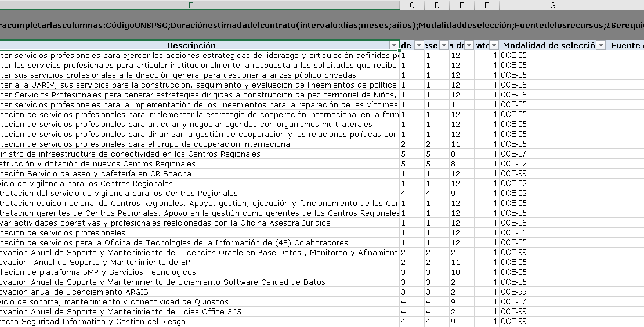
Task: Select CCE-99 in the Office 365 row
Action: (552, 311)
